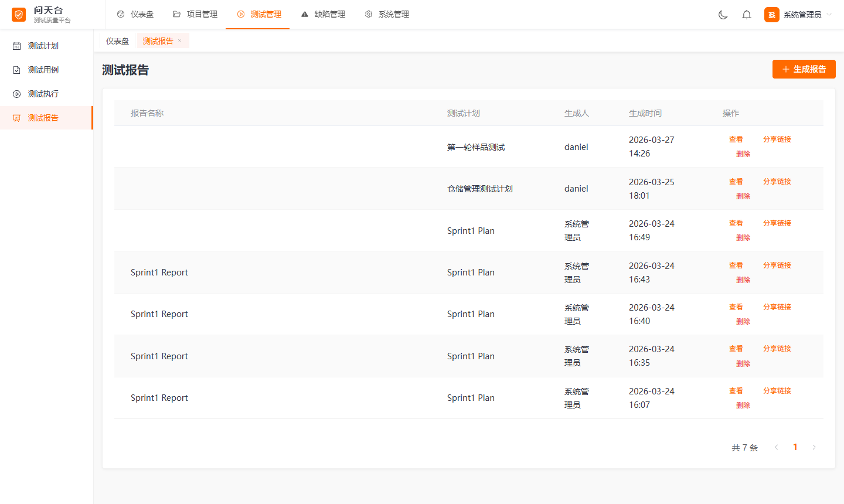The image size is (844, 504).
Task: Click the 仓储管理测试计划 plan cell
Action: coord(480,189)
